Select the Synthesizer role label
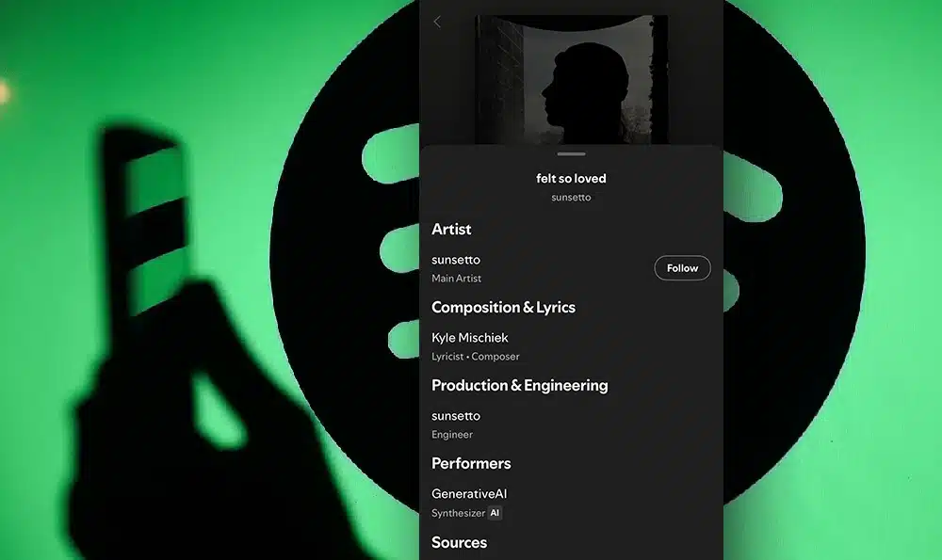 [459, 513]
